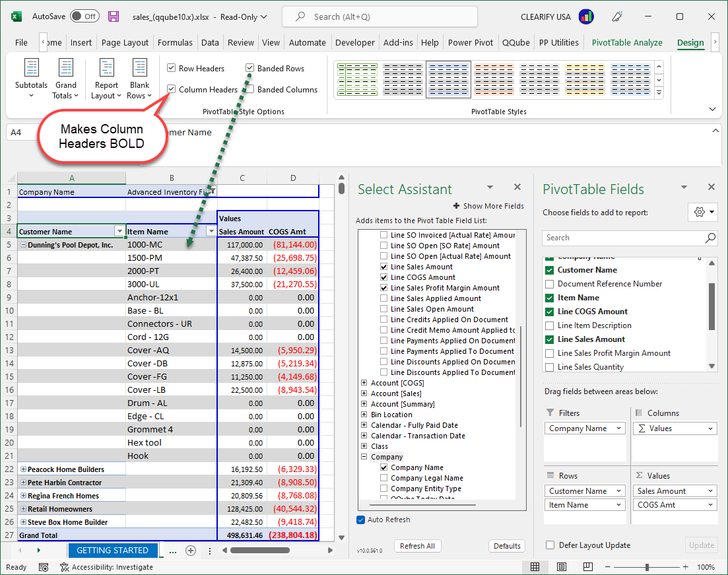Select the orange PivotTable style thumbnail
728x575 pixels.
494,79
